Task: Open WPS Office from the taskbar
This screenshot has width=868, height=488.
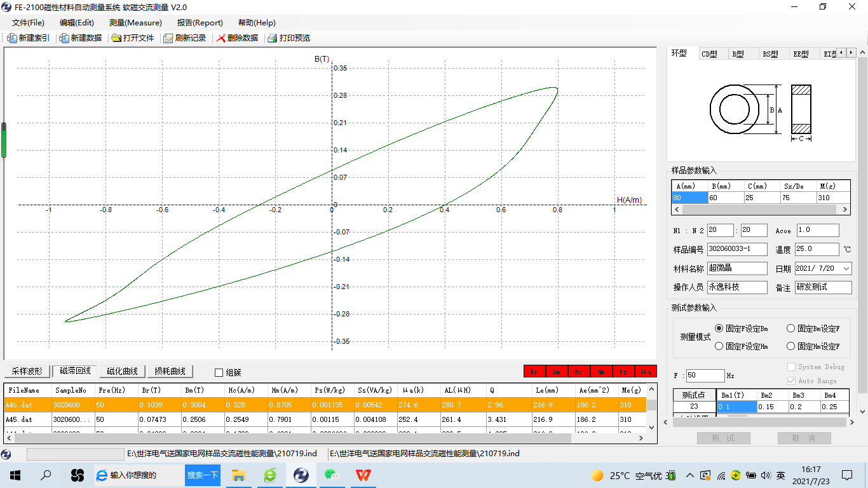Action: pos(363,475)
